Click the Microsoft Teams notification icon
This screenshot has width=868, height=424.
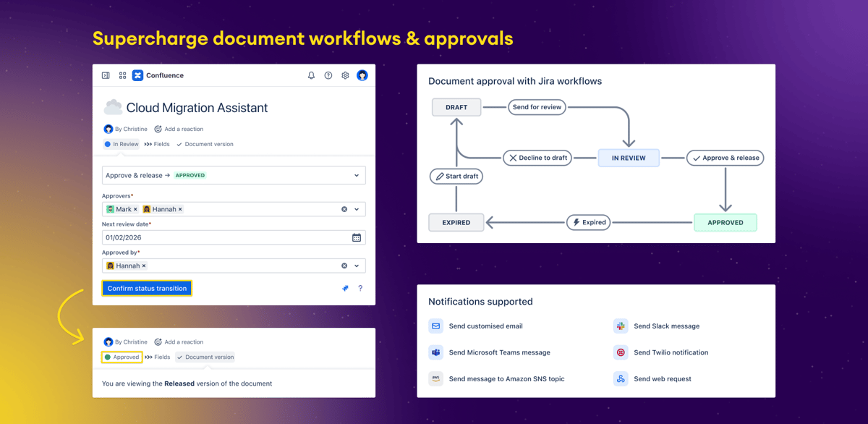tap(435, 352)
